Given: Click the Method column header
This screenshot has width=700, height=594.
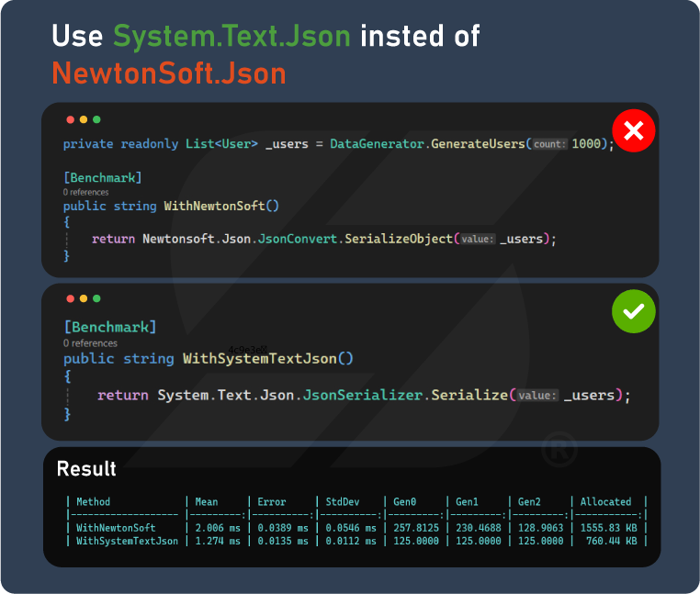Looking at the screenshot, I should 94,502.
